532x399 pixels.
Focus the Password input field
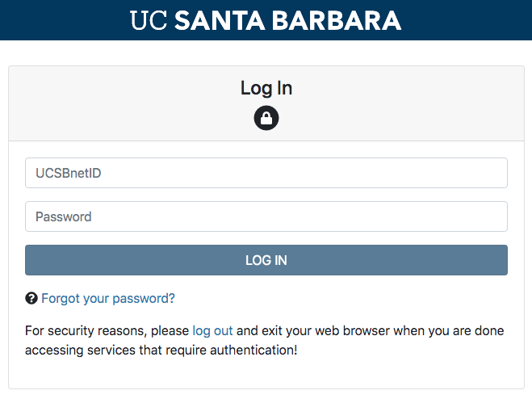pos(266,216)
